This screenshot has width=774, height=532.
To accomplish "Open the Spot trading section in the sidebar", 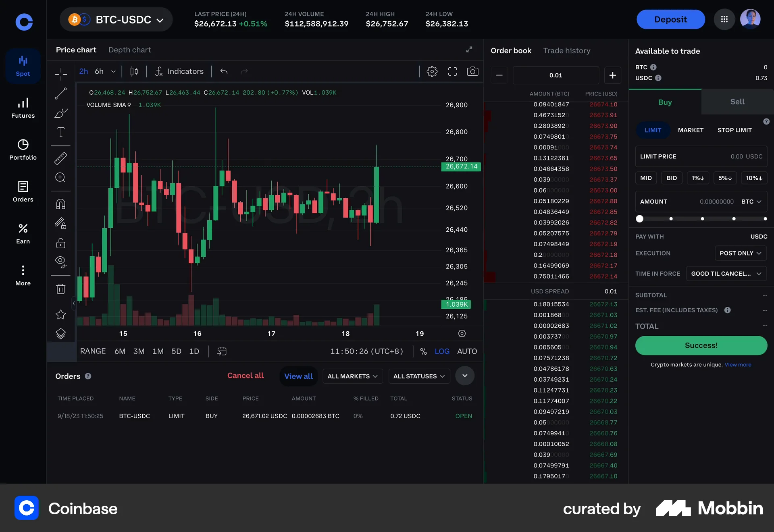I will click(x=23, y=66).
